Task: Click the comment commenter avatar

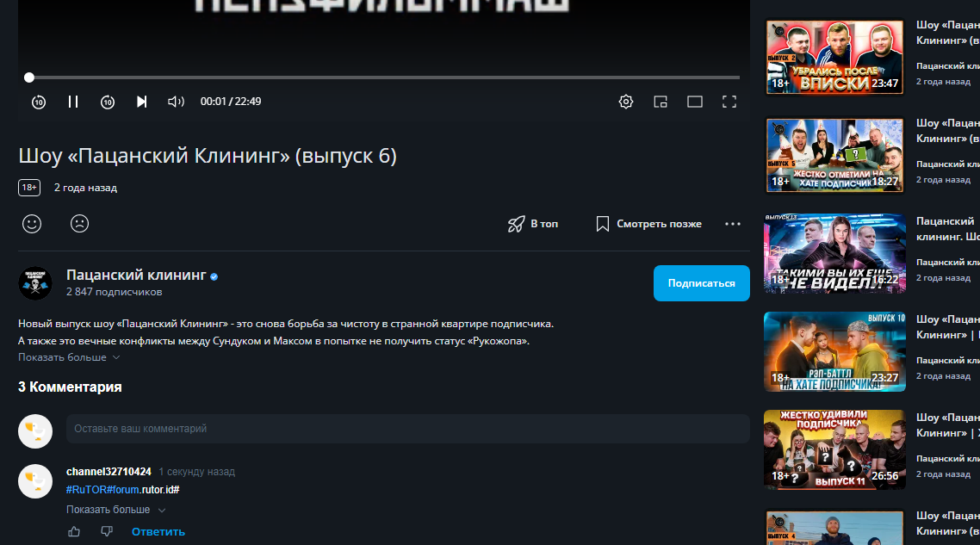Action: pos(35,481)
